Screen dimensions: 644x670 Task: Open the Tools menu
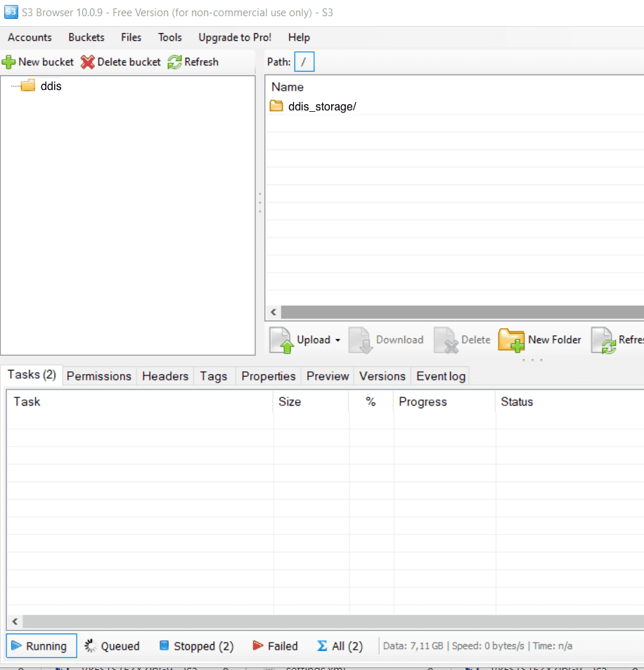pyautogui.click(x=169, y=37)
